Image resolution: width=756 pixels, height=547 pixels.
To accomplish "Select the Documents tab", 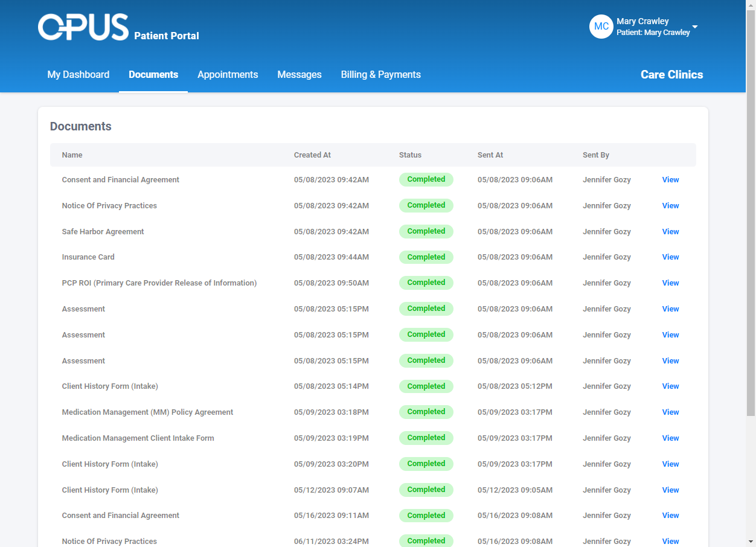I will [x=153, y=75].
